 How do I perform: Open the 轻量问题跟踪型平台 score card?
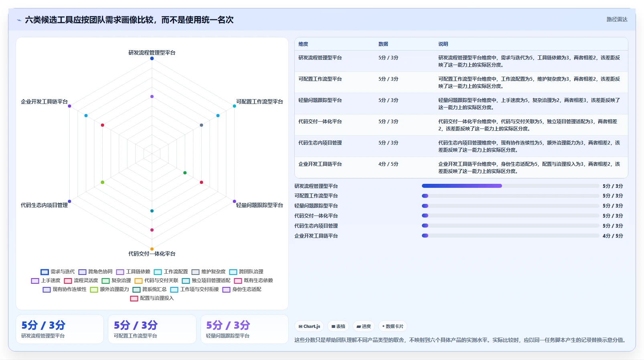click(245, 329)
